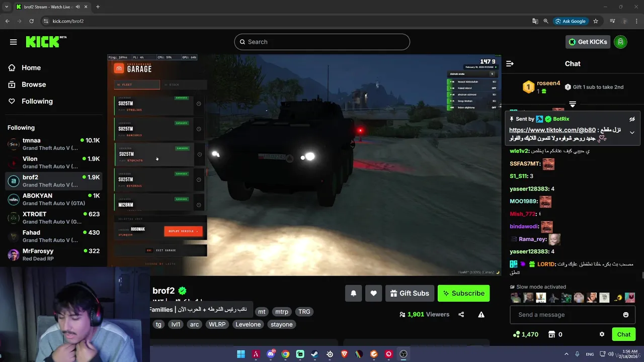The image size is (644, 362).
Task: Open a new browser tab
Action: click(x=98, y=7)
